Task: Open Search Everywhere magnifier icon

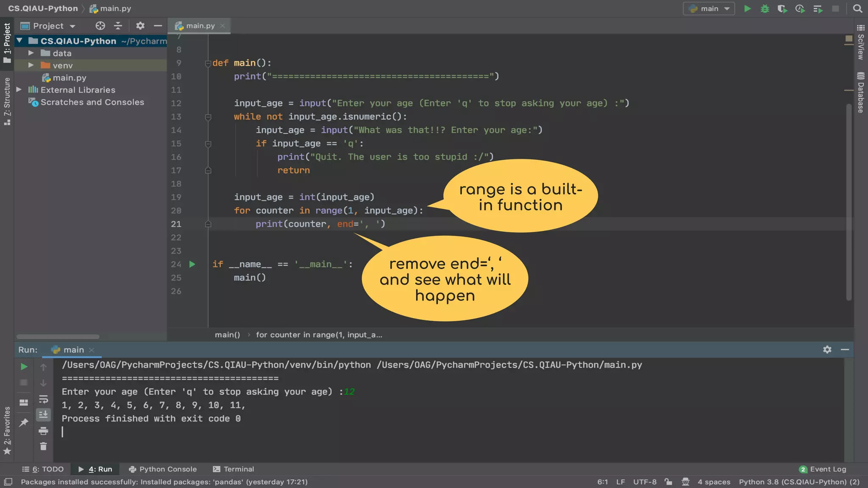Action: click(x=857, y=8)
